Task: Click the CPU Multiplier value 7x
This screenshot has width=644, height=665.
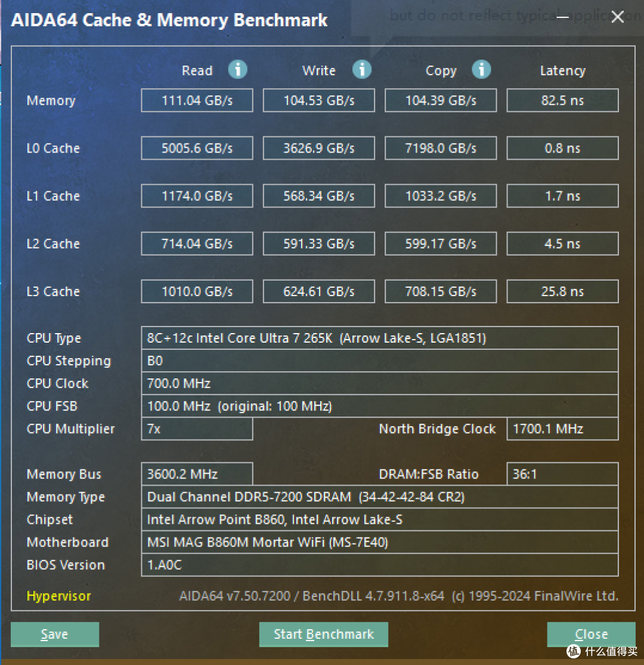Action: click(197, 429)
